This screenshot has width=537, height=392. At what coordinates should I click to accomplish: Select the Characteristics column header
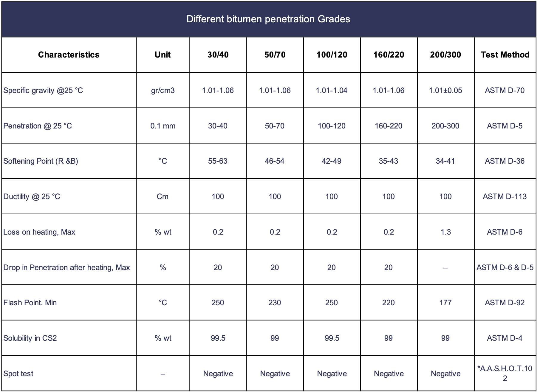coord(69,55)
